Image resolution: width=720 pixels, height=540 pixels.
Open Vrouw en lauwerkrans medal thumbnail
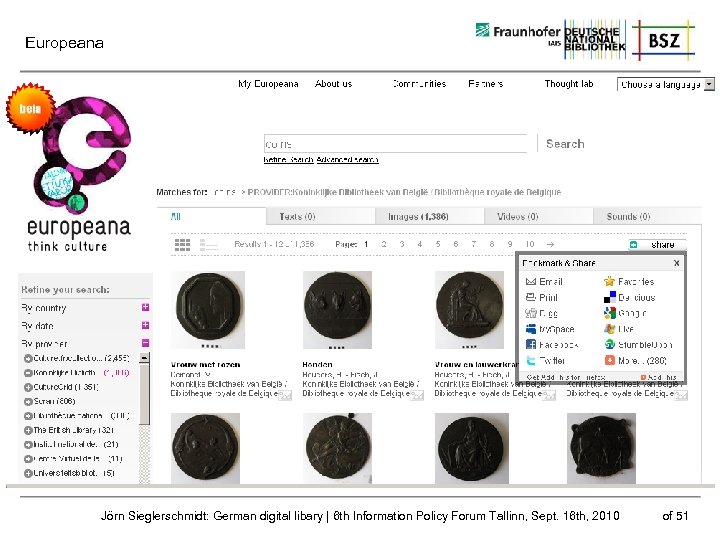click(x=469, y=310)
